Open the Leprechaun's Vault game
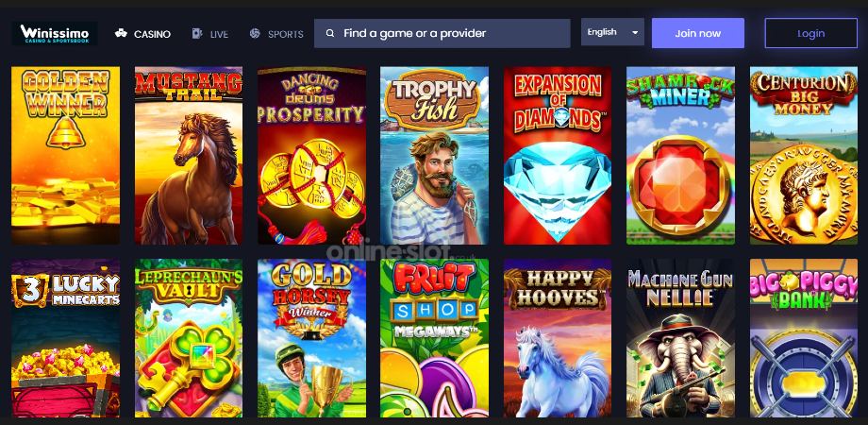868x425 pixels. point(188,338)
